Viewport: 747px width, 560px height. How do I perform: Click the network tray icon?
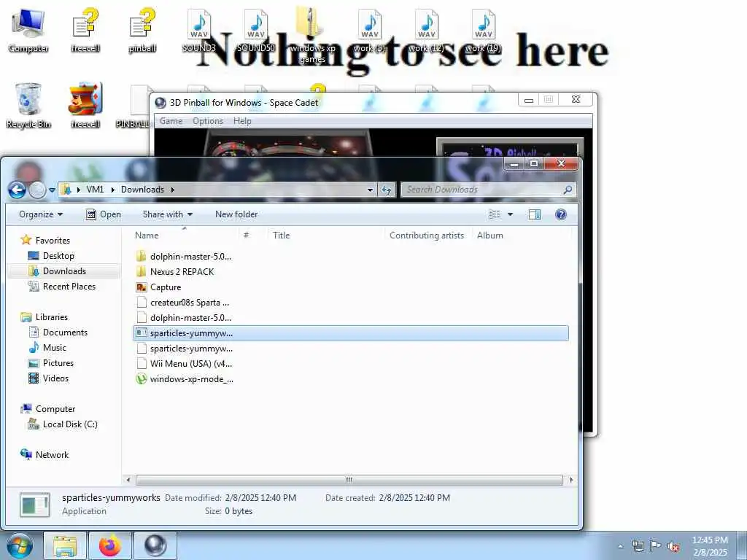[x=638, y=545]
